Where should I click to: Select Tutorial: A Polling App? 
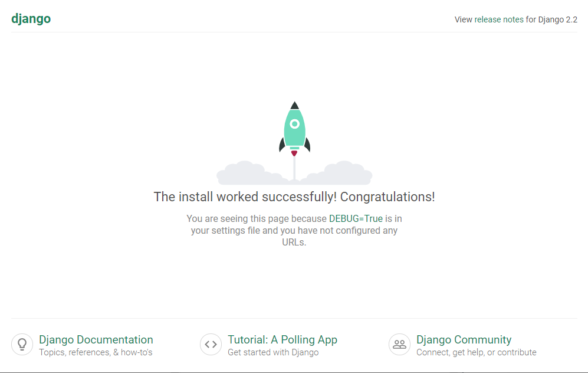pos(282,339)
